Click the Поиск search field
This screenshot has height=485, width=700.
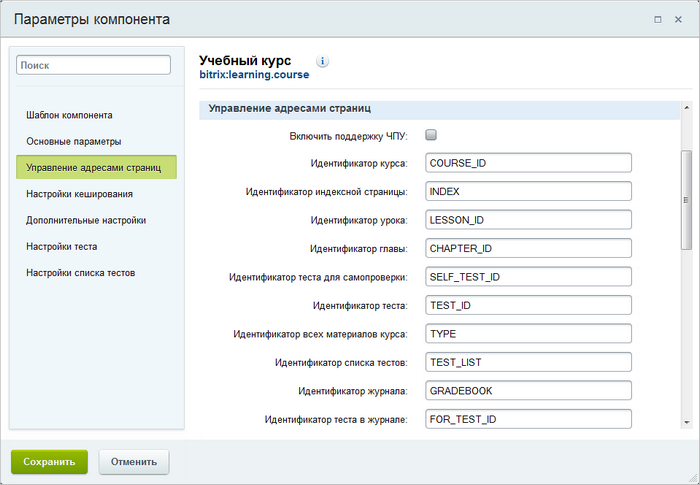click(94, 65)
